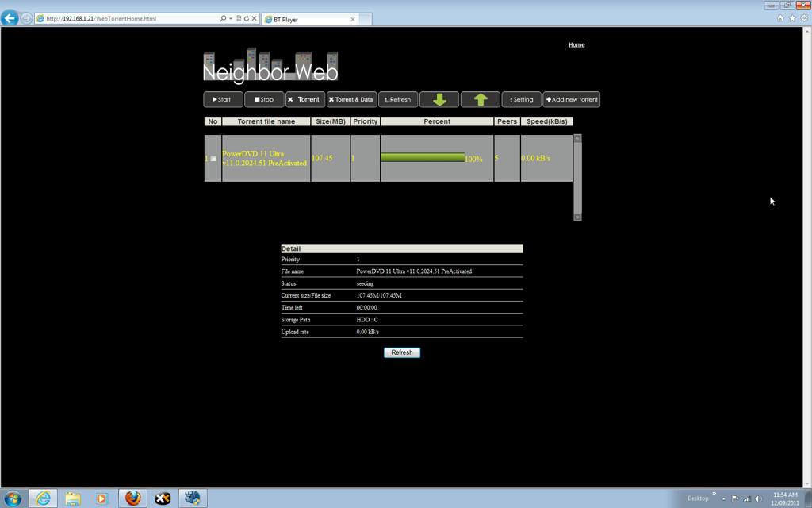
Task: Open the Setting page
Action: [522, 99]
